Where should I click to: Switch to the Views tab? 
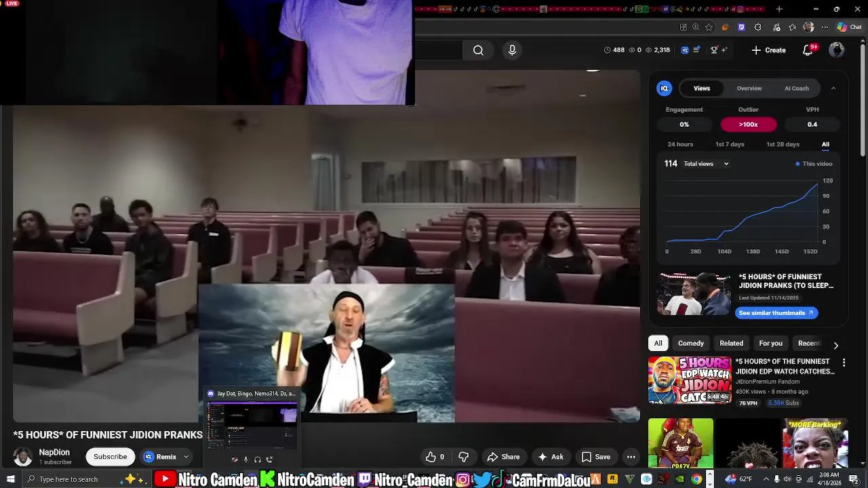point(702,88)
